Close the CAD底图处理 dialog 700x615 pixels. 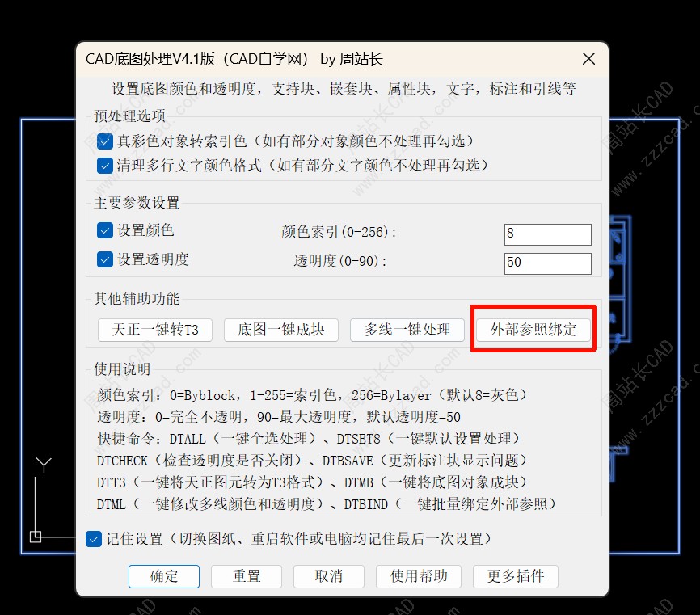click(x=588, y=58)
